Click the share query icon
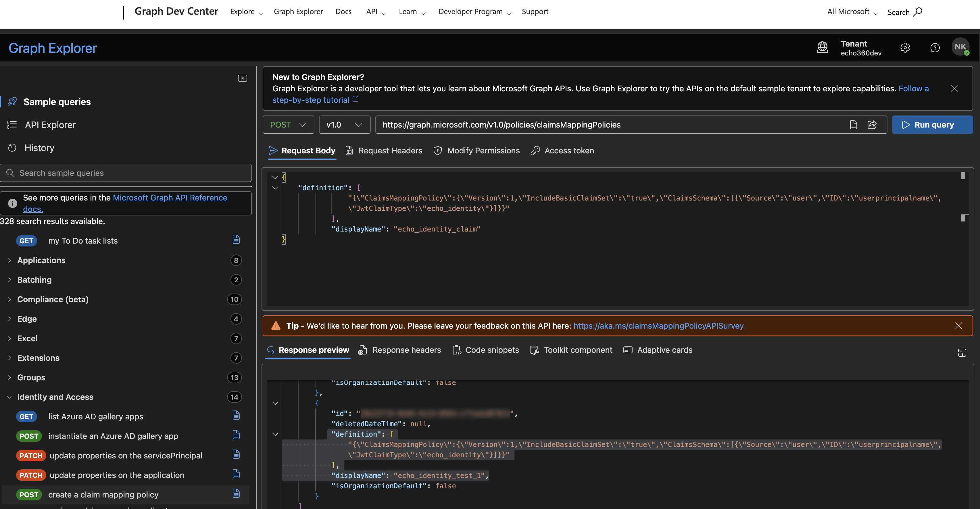980x509 pixels. click(x=872, y=125)
